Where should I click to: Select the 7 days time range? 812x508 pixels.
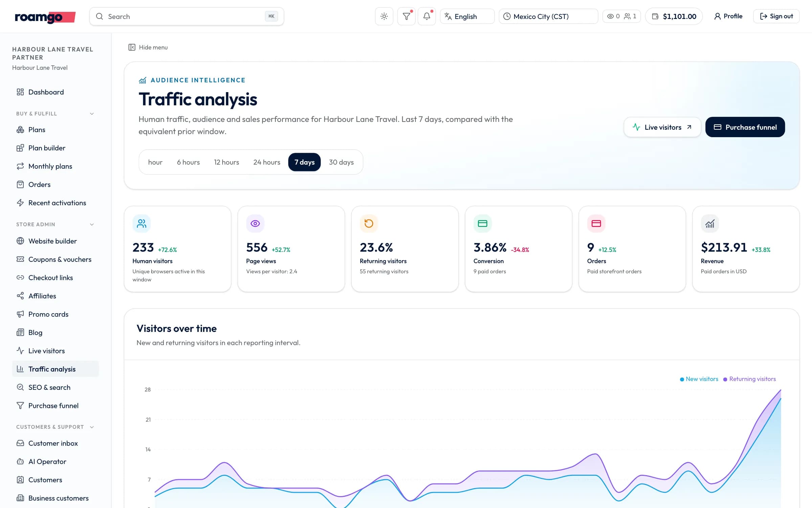[304, 162]
